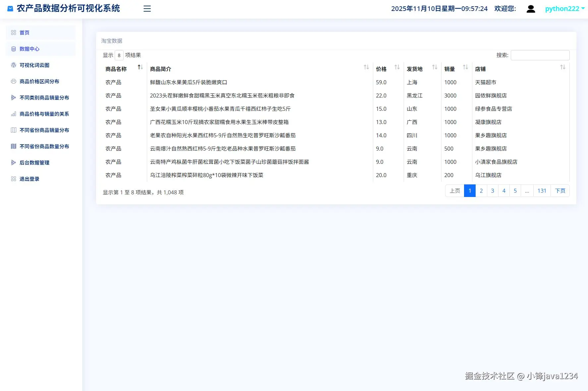Screen dimensions: 588x391
Task: Focus the 搜索 input field
Action: pos(540,55)
